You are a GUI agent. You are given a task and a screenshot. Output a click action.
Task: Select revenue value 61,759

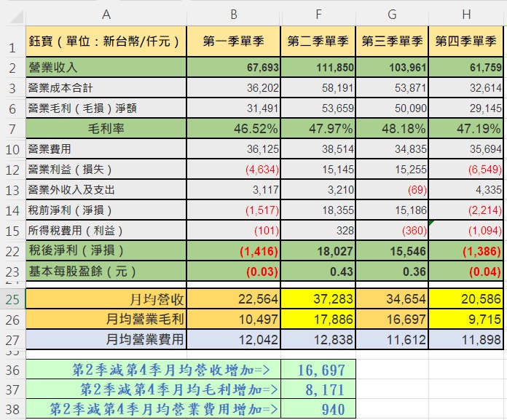coord(466,68)
